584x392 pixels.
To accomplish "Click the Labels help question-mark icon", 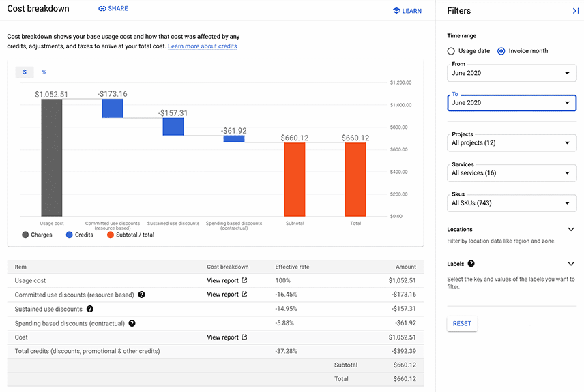I will click(471, 264).
